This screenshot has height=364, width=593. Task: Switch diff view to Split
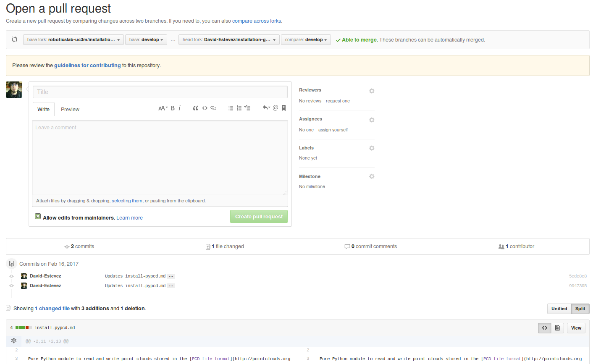(580, 309)
